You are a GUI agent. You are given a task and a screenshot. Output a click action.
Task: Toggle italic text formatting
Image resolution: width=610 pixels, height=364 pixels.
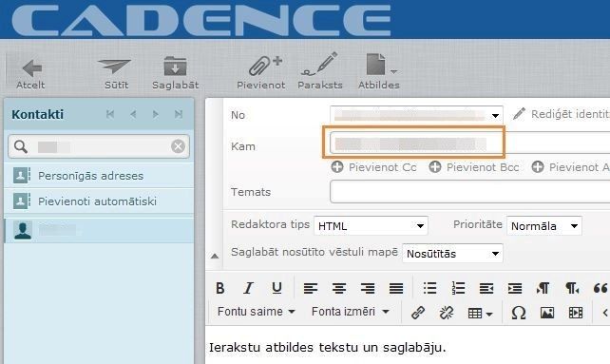[248, 288]
